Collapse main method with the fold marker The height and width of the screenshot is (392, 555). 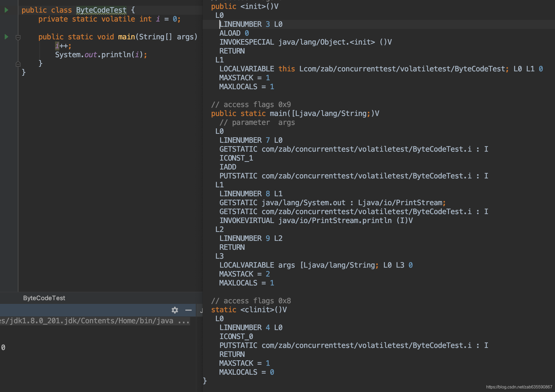tap(18, 37)
